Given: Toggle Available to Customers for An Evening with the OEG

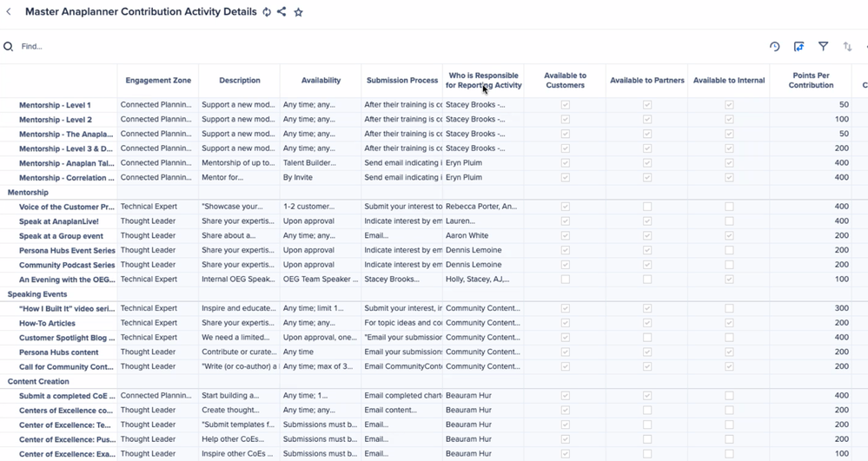Looking at the screenshot, I should click(x=565, y=280).
